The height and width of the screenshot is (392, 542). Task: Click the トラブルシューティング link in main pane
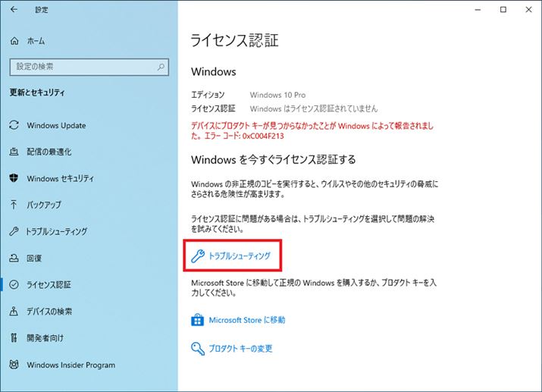click(240, 256)
